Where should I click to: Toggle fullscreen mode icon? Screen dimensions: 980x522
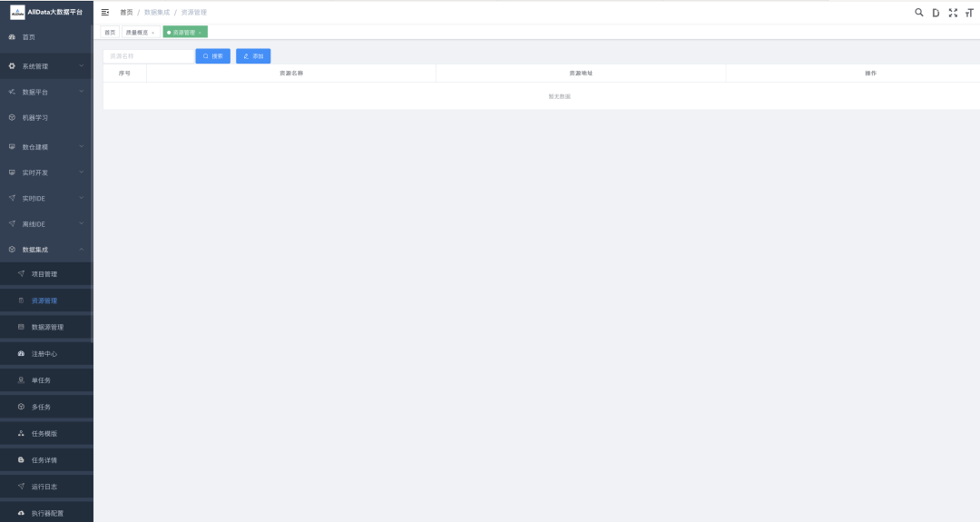pos(953,13)
